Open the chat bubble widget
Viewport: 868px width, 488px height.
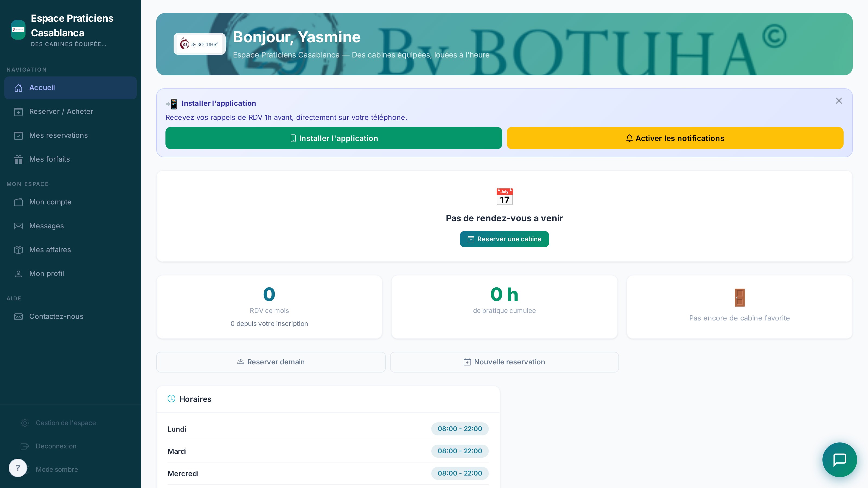click(x=839, y=460)
